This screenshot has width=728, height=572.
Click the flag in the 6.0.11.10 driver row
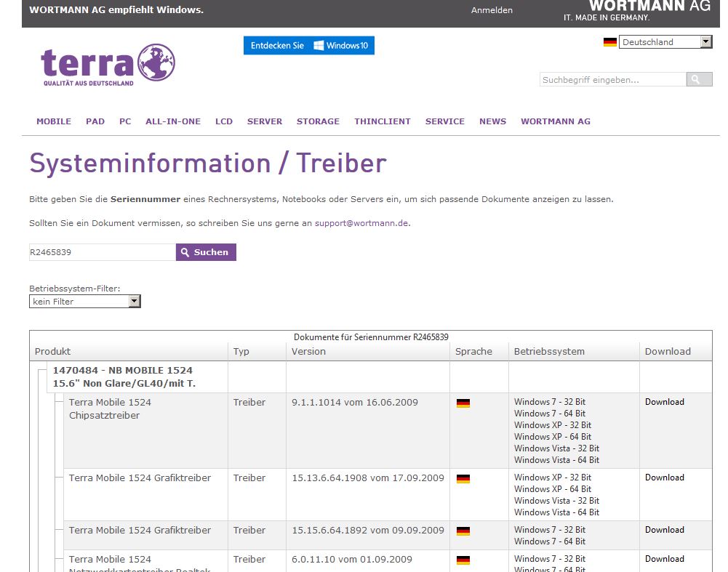pos(463,560)
